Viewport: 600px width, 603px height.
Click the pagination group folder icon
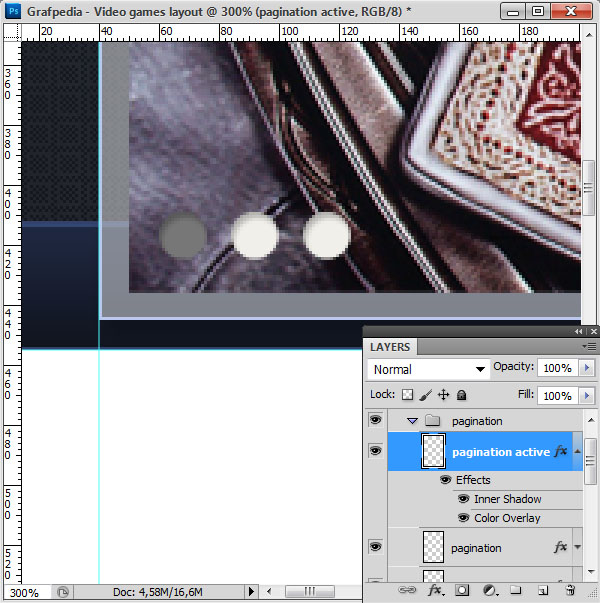click(433, 421)
